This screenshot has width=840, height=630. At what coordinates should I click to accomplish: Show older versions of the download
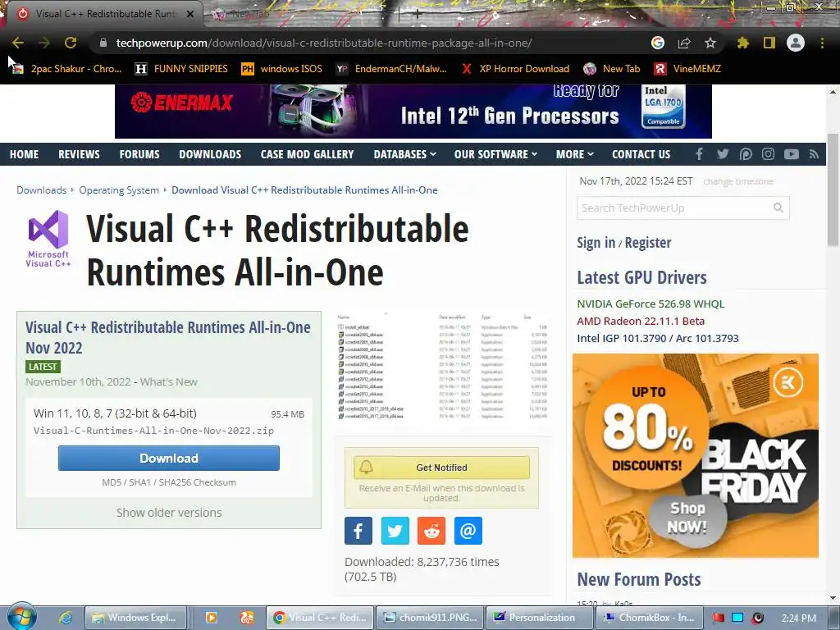pyautogui.click(x=169, y=513)
